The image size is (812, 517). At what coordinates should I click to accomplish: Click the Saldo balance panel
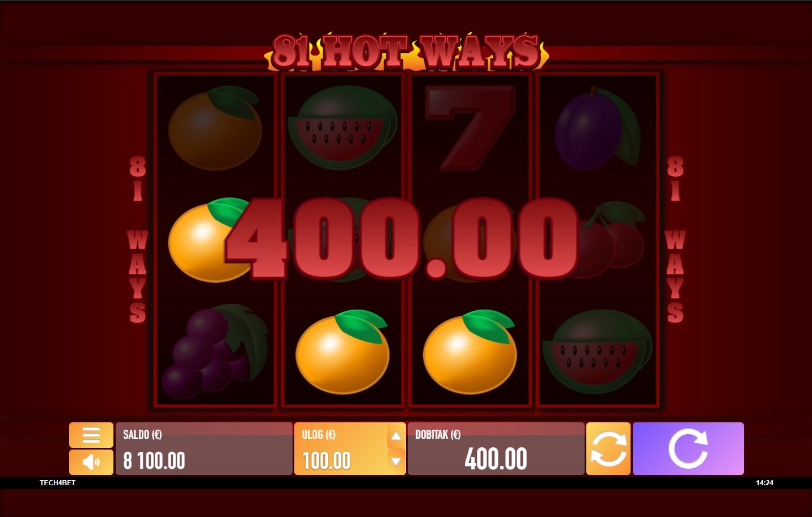(204, 448)
